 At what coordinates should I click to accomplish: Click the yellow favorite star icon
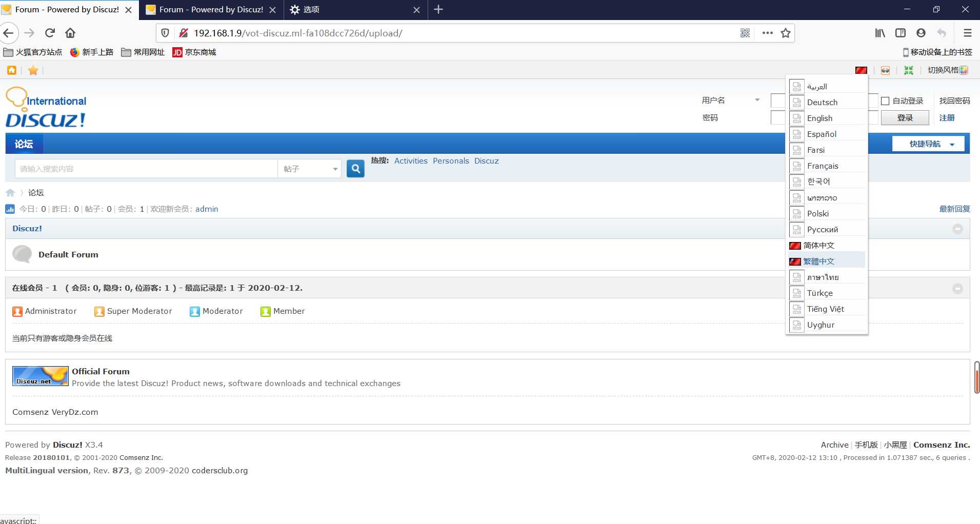[33, 70]
